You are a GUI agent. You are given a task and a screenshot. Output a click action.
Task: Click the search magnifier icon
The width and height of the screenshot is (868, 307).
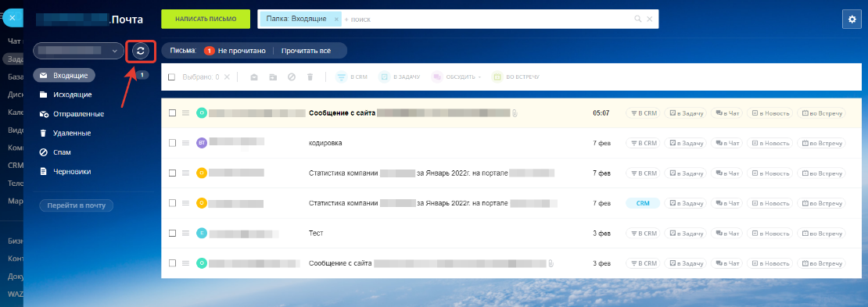pos(638,19)
